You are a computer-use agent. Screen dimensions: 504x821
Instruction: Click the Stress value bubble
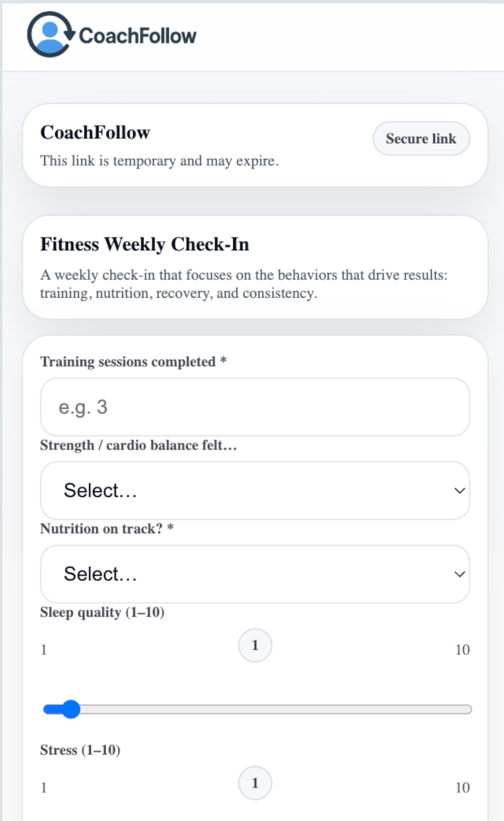(255, 783)
